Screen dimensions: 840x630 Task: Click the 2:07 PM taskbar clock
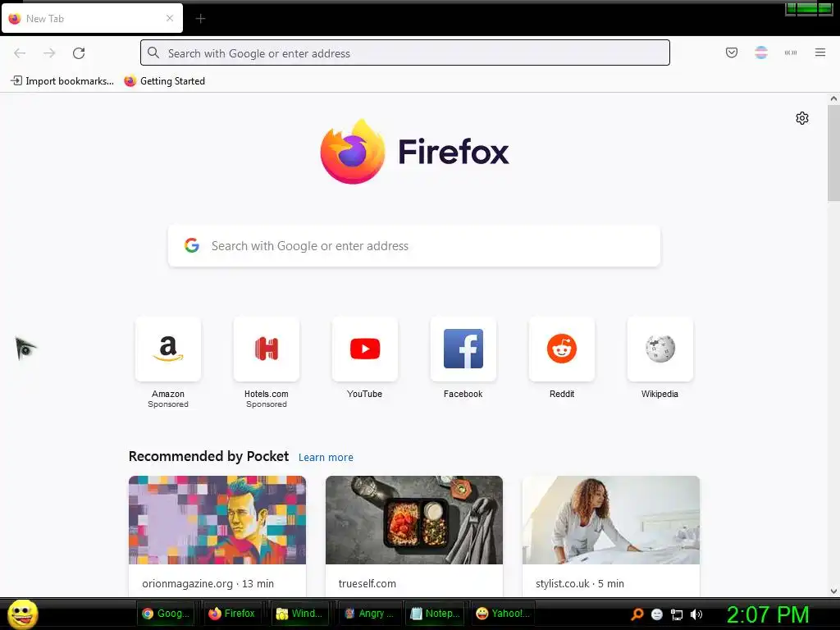768,614
